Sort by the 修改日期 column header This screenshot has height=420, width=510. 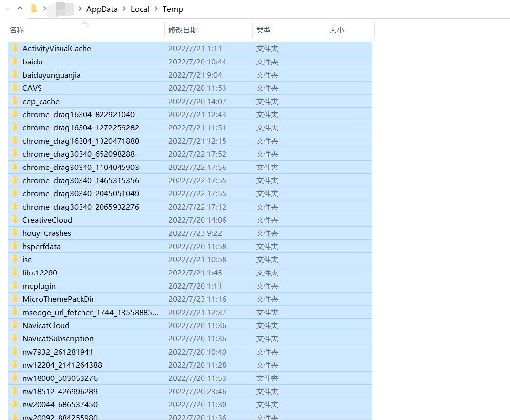click(183, 30)
